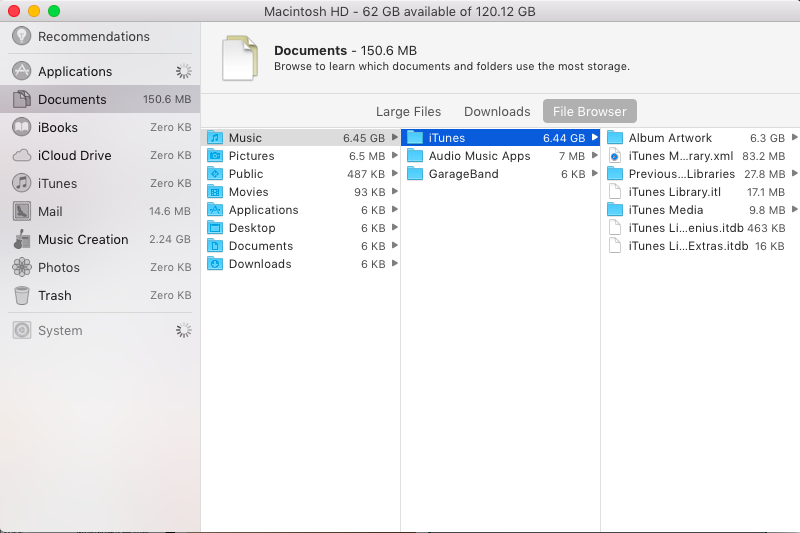Viewport: 800px width, 533px height.
Task: Click the red close window button
Action: pos(14,11)
